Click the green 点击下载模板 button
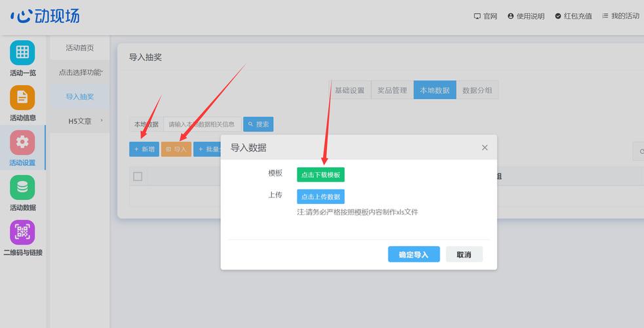644x328 pixels. (320, 175)
